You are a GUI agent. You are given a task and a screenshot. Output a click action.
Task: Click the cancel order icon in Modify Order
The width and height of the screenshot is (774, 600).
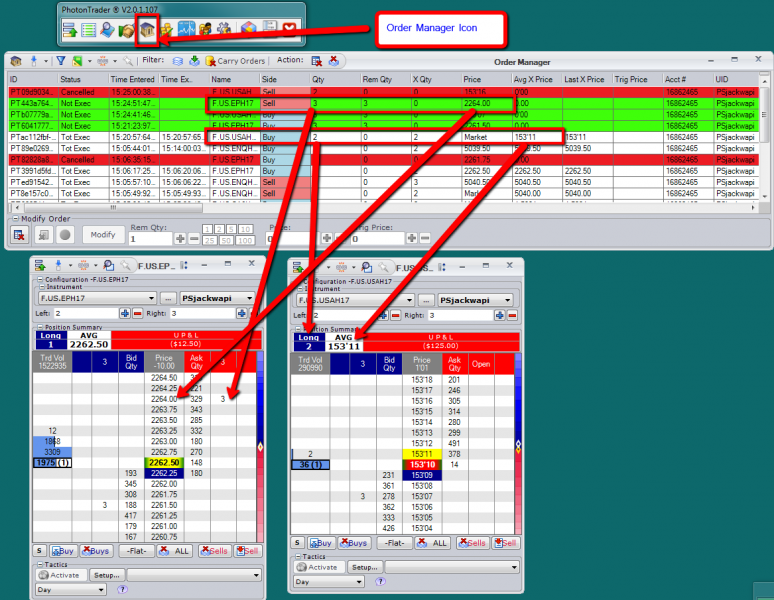tap(19, 235)
